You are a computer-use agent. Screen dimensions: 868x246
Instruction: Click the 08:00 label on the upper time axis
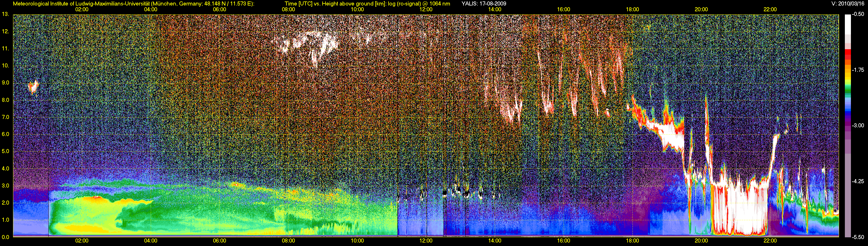click(288, 10)
